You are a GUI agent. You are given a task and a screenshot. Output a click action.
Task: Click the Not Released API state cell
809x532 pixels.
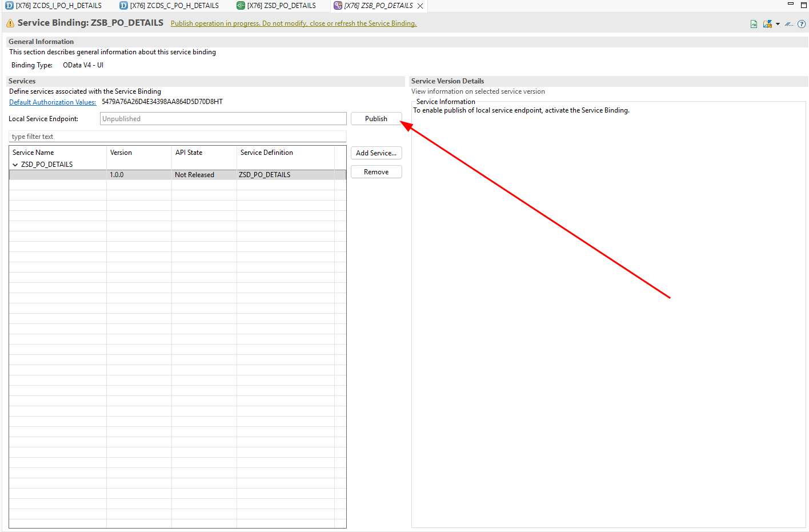204,175
